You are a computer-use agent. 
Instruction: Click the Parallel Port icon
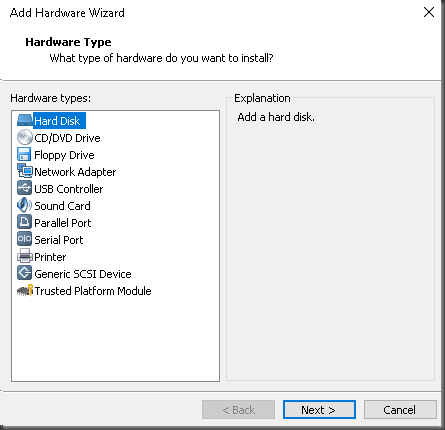pyautogui.click(x=24, y=222)
